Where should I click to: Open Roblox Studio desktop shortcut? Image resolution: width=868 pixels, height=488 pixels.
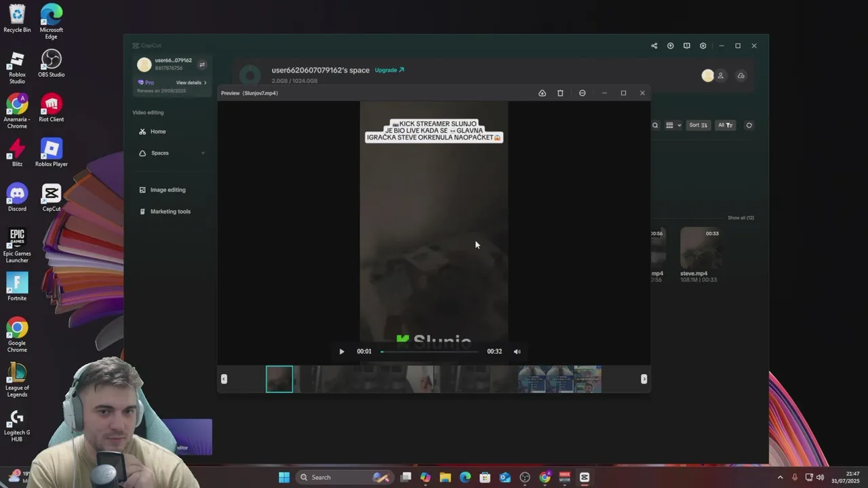17,66
